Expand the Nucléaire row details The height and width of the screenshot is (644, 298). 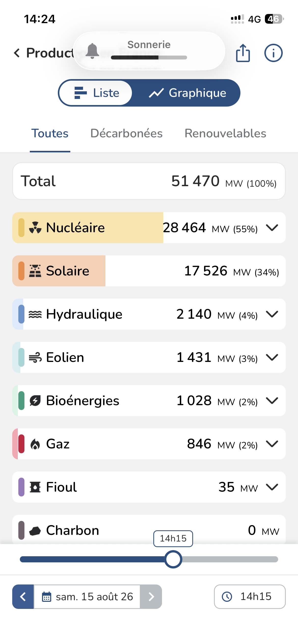[272, 228]
